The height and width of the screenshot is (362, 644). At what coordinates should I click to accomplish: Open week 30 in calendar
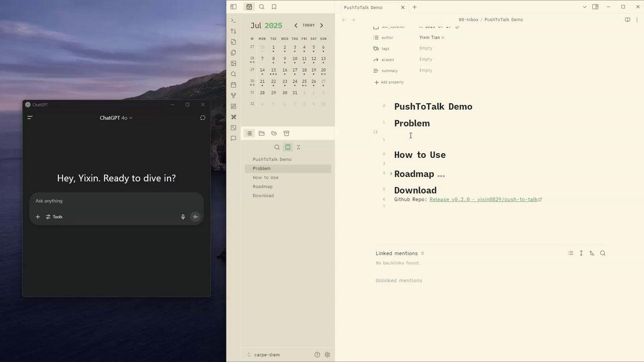coord(252,81)
